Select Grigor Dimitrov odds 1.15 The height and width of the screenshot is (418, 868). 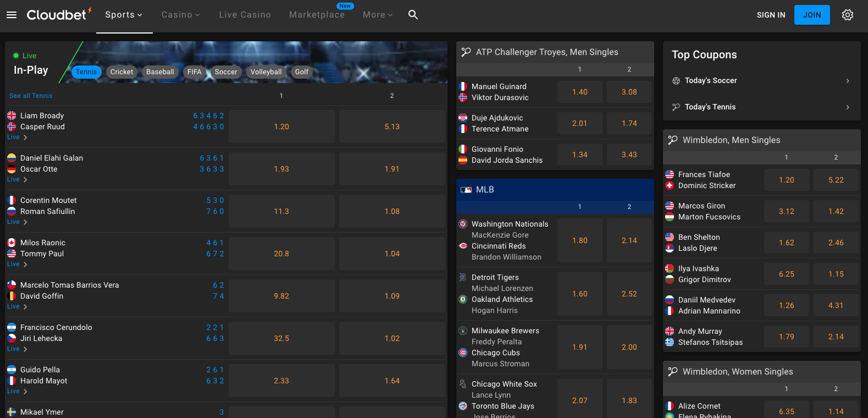[x=836, y=274]
